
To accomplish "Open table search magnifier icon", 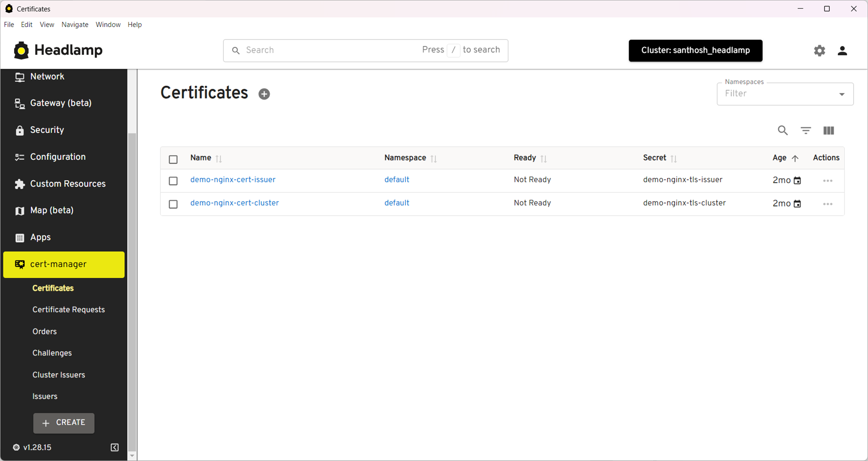I will click(x=782, y=131).
